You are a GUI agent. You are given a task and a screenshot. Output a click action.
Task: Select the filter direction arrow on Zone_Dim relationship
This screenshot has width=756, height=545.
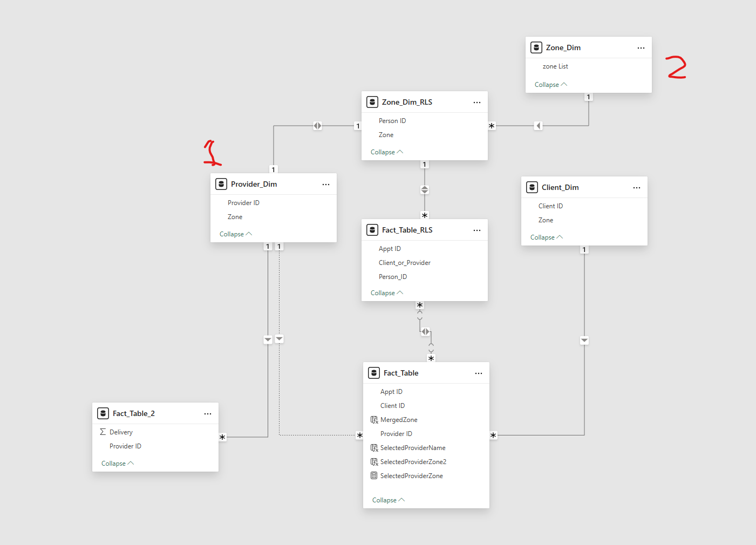(538, 126)
